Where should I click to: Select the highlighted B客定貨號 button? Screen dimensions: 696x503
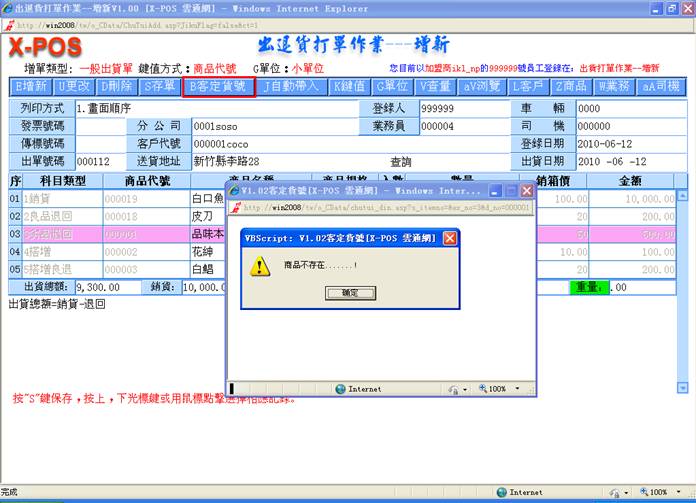point(220,87)
